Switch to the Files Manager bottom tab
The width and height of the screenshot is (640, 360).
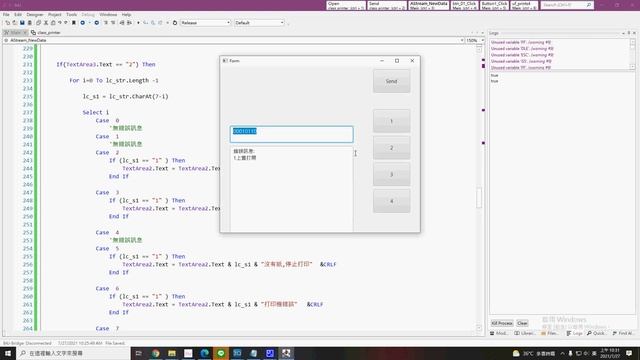point(550,333)
